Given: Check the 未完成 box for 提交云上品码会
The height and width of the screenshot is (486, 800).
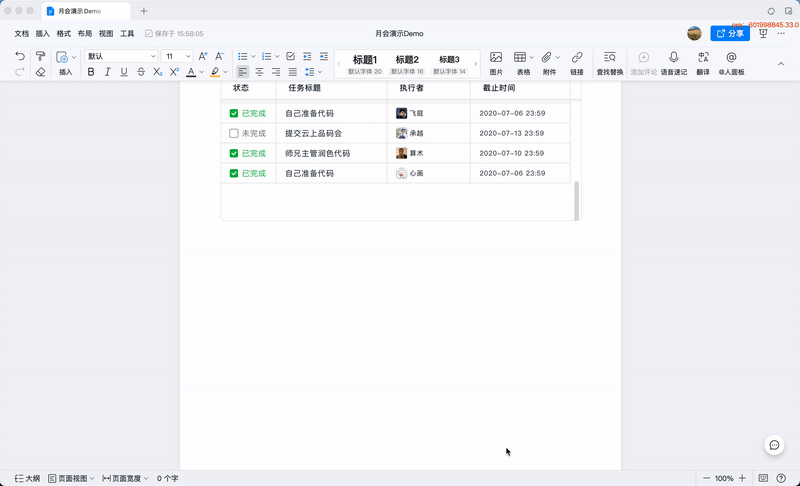Looking at the screenshot, I should click(x=234, y=133).
